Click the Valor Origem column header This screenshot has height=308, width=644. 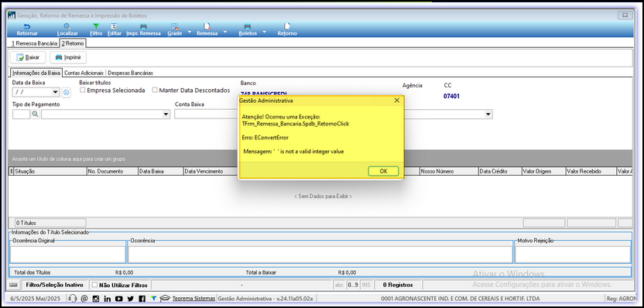543,171
